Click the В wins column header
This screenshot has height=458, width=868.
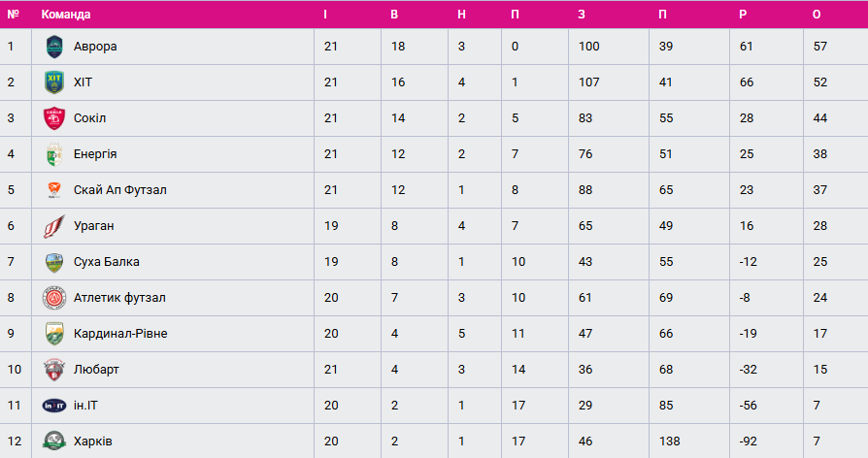click(394, 15)
